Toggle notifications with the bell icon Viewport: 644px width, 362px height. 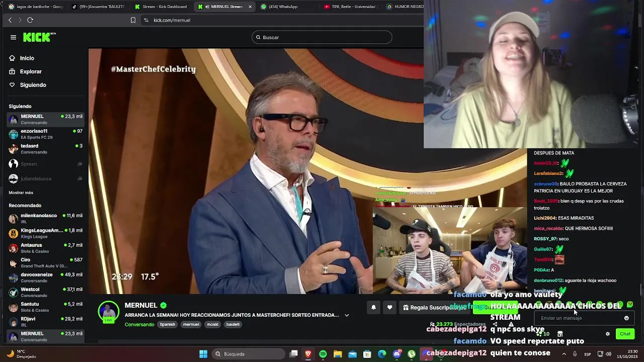tap(373, 307)
